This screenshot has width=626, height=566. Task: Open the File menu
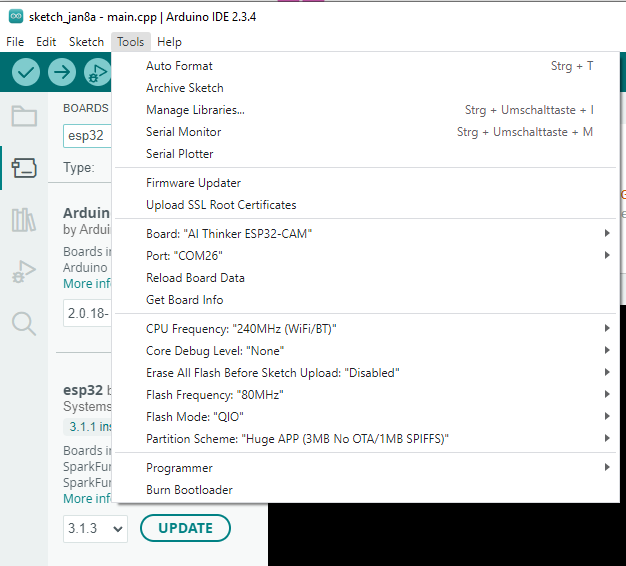tap(15, 42)
